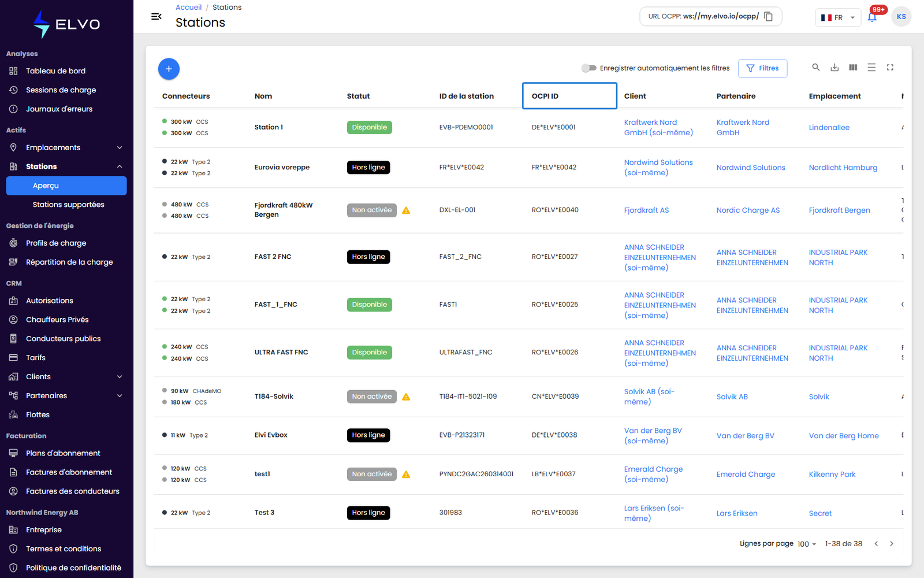Click the ELVO logo
This screenshot has width=924, height=578.
(x=66, y=24)
